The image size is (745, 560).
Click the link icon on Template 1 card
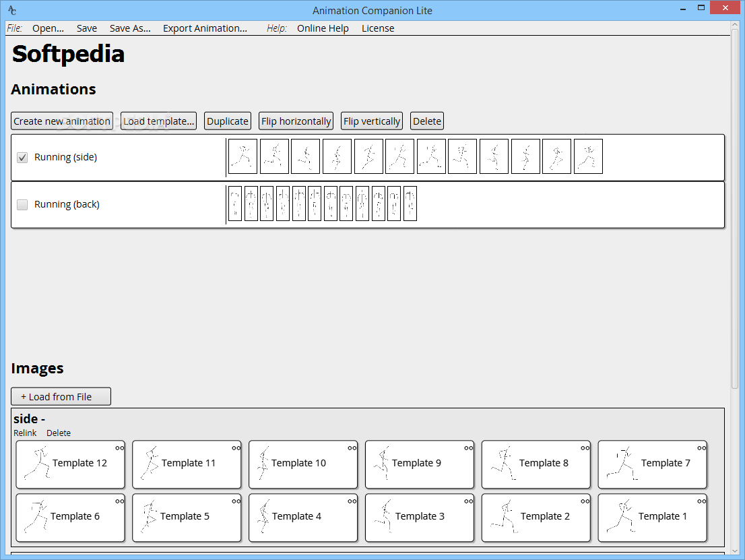coord(701,501)
